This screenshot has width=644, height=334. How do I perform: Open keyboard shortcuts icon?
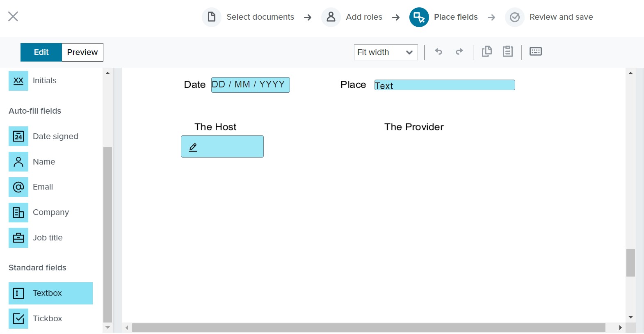[x=536, y=51]
